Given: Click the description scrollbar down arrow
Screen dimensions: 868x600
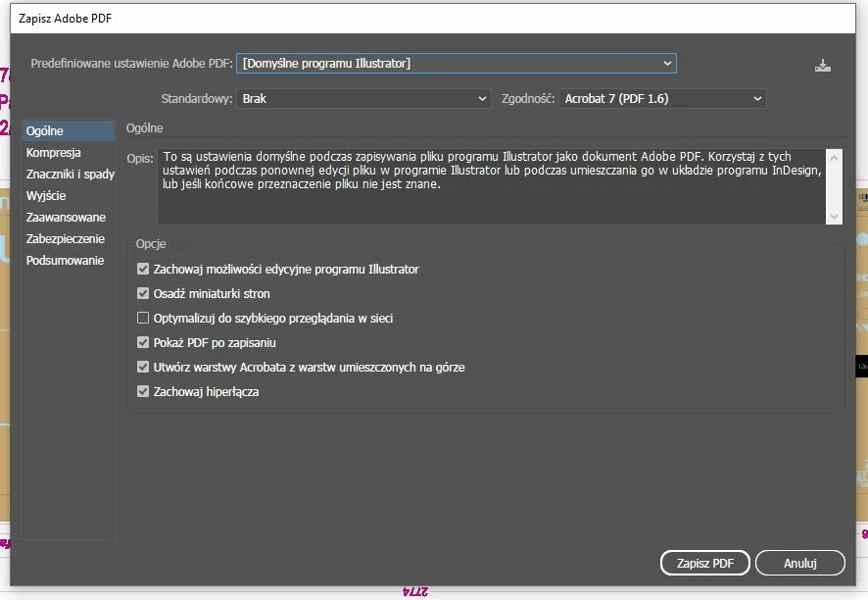Looking at the screenshot, I should 834,217.
